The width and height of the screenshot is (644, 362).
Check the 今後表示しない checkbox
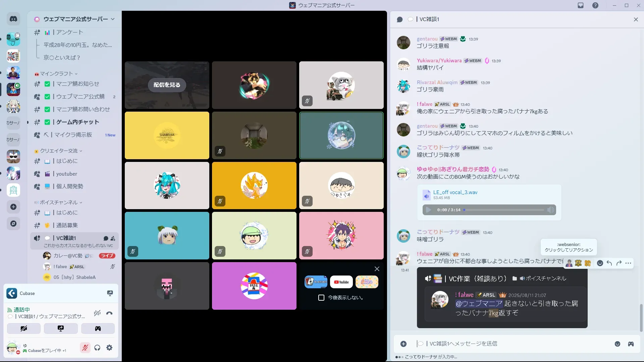pos(321,298)
